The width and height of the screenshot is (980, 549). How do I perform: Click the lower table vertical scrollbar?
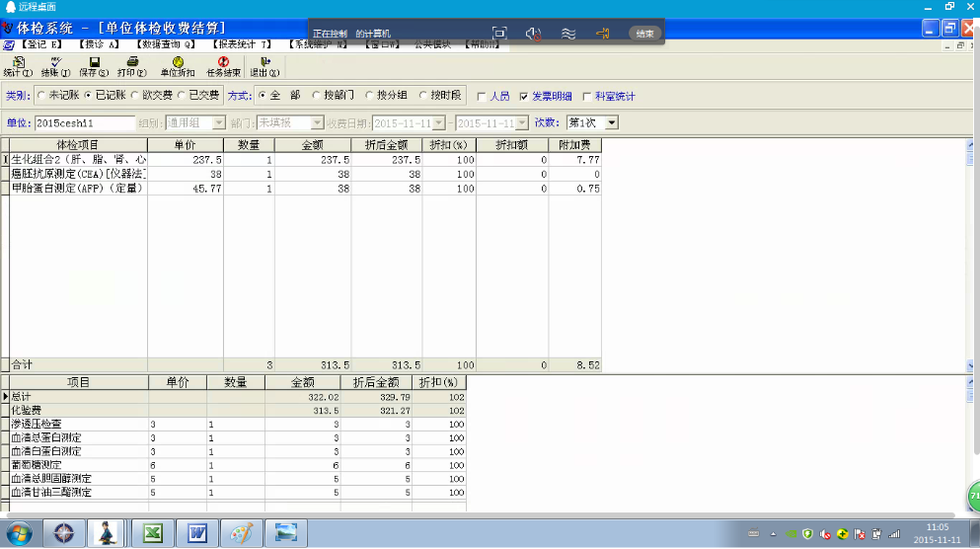pos(970,444)
